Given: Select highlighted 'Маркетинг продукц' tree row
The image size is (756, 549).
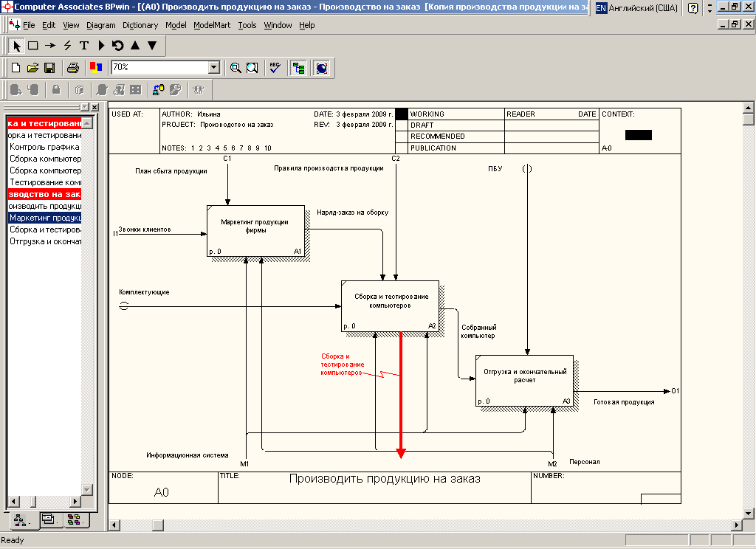Looking at the screenshot, I should point(45,218).
